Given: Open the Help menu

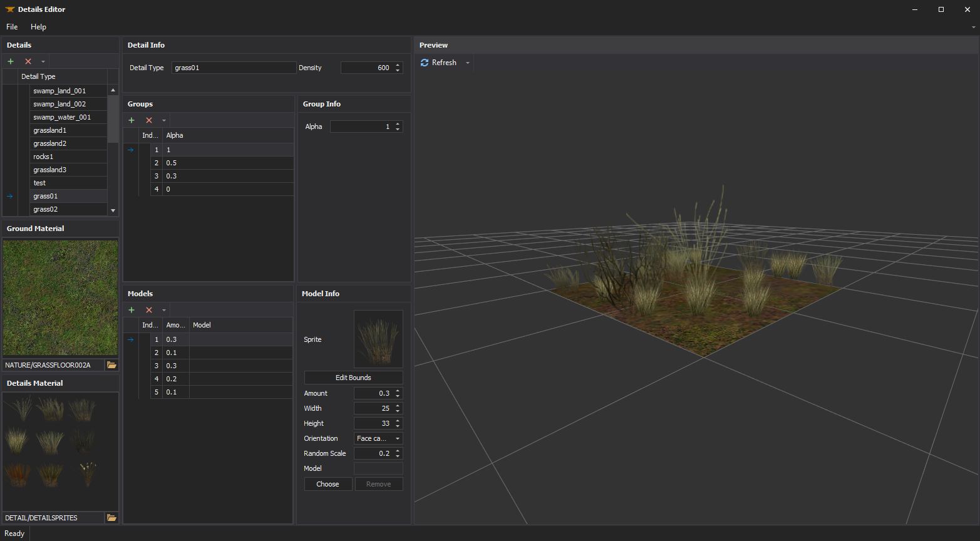Looking at the screenshot, I should pos(38,27).
